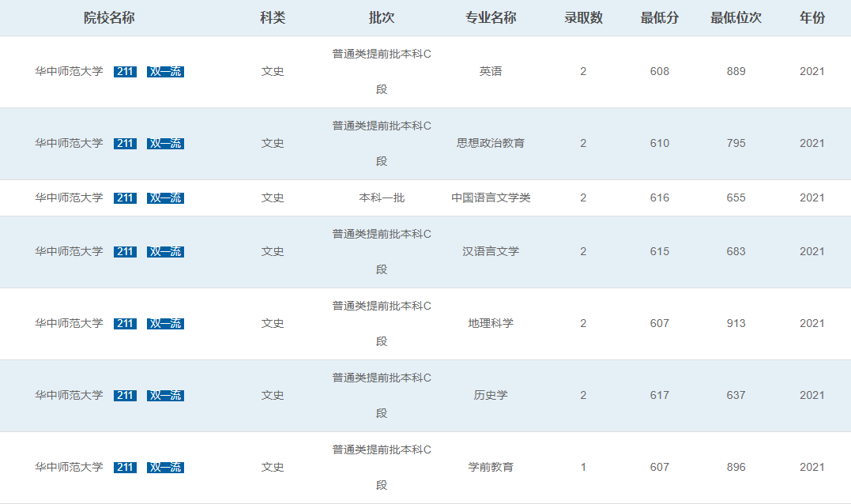Screen dimensions: 851x504
Task: Select the 655 minimum rank cell
Action: coord(736,198)
